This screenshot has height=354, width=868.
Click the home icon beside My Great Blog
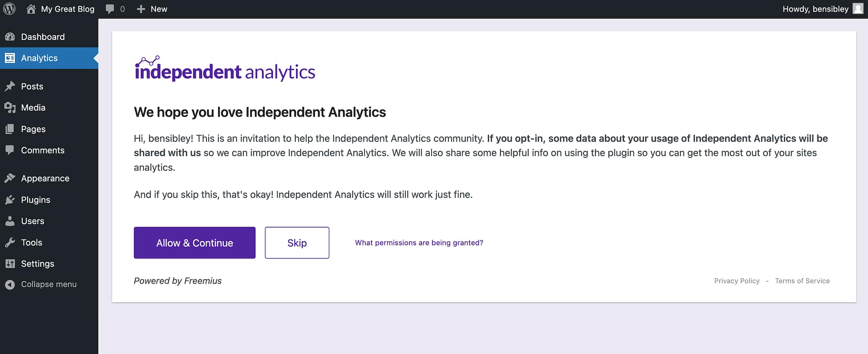click(x=31, y=9)
